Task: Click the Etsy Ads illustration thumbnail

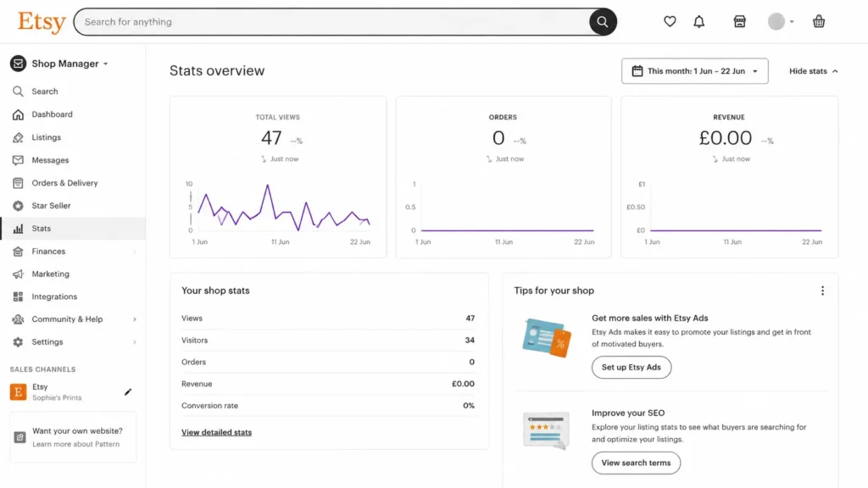Action: [547, 337]
